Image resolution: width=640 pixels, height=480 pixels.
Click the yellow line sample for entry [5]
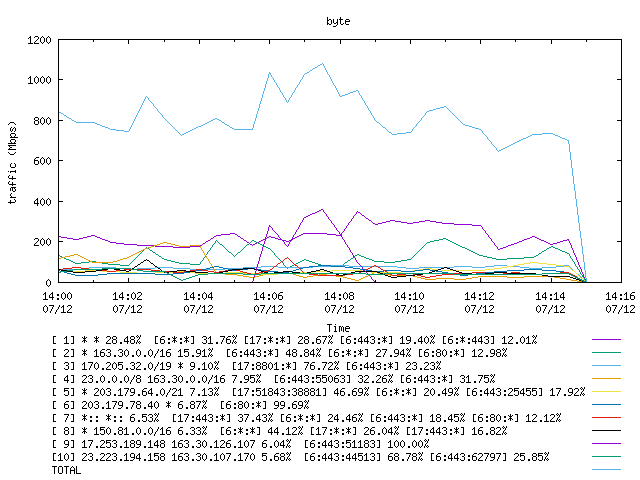tap(606, 392)
